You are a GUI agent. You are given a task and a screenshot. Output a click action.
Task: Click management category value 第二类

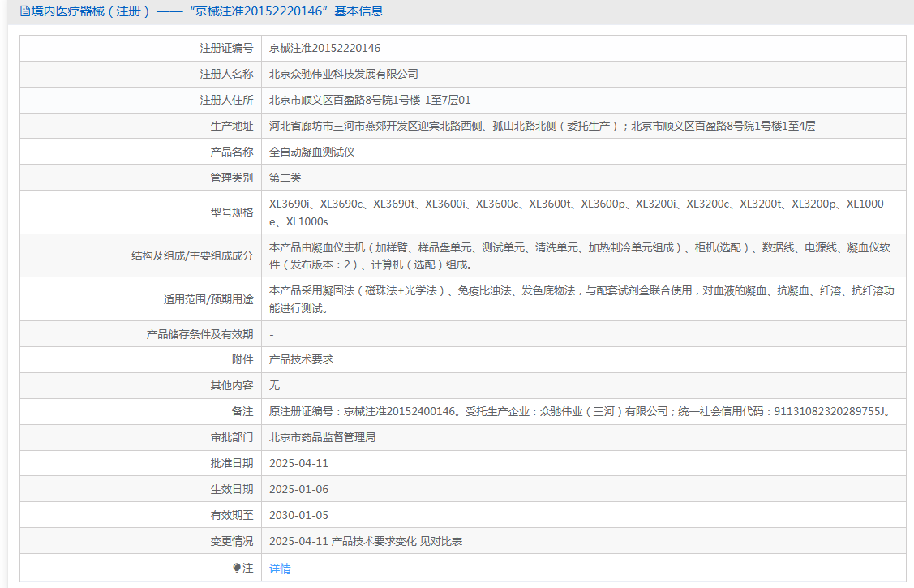coord(285,178)
